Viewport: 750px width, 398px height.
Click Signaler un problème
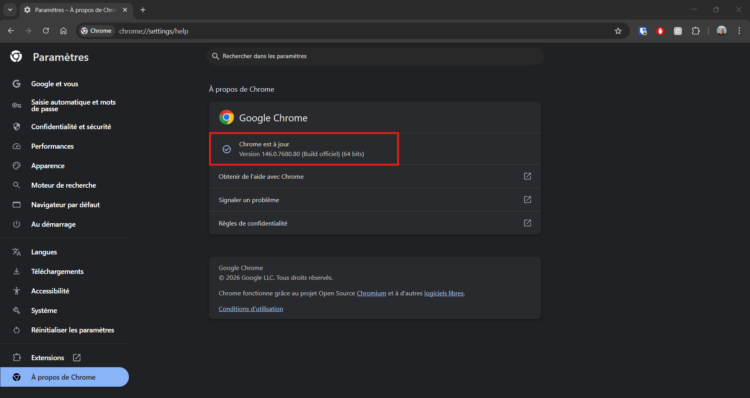[x=375, y=200]
